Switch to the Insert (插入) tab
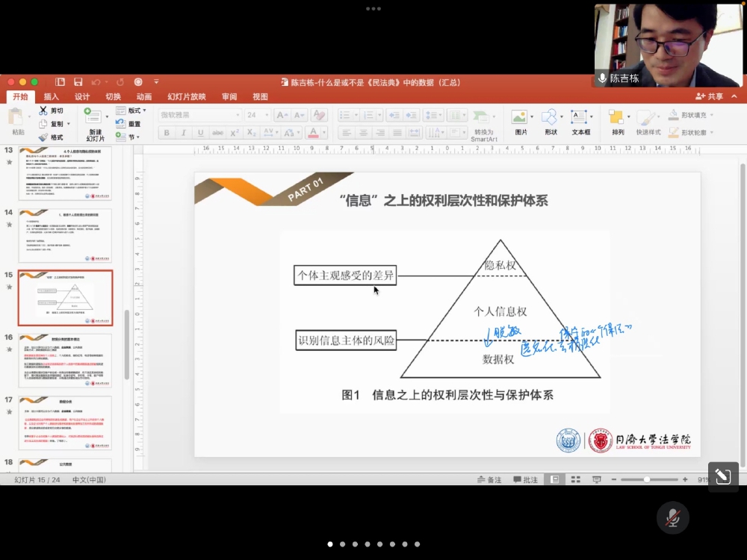 point(52,96)
